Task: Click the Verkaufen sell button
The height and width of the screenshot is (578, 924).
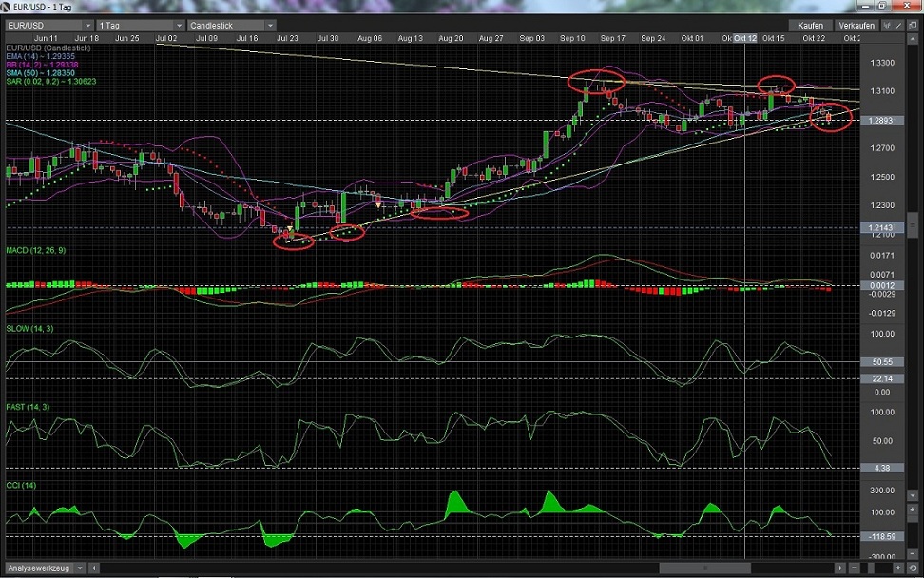Action: coord(857,26)
